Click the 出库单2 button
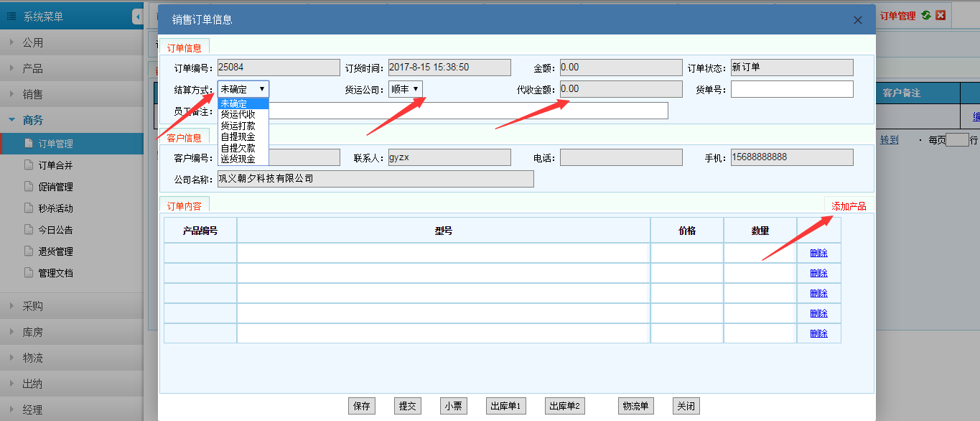980x421 pixels. pyautogui.click(x=565, y=406)
